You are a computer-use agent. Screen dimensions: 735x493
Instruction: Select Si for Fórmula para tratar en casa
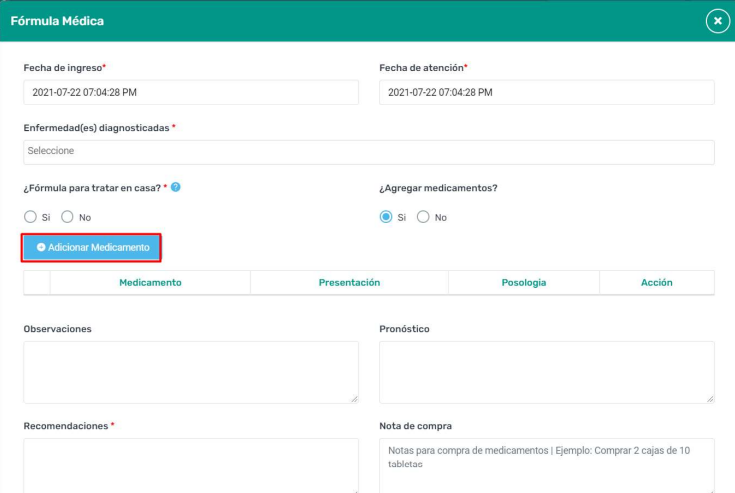click(x=30, y=217)
